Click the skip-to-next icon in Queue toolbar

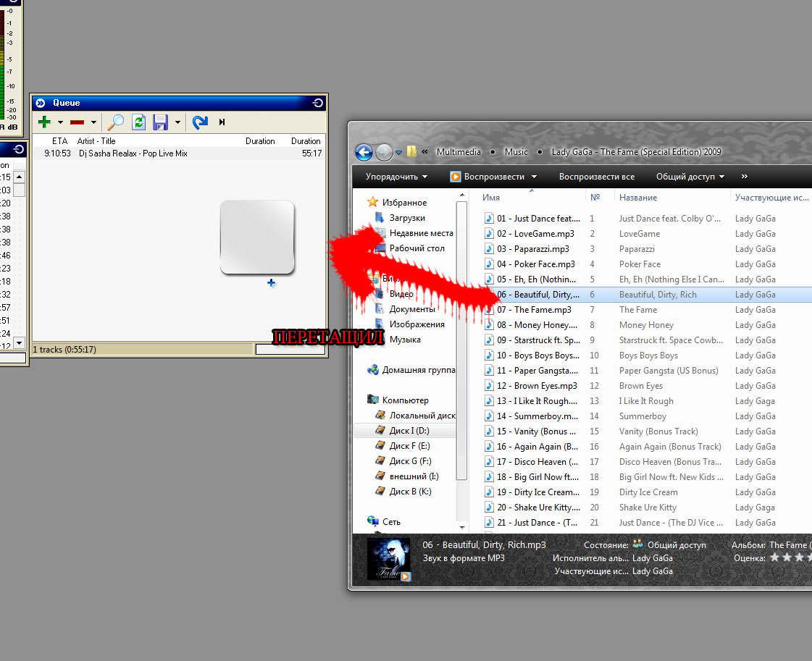222,122
